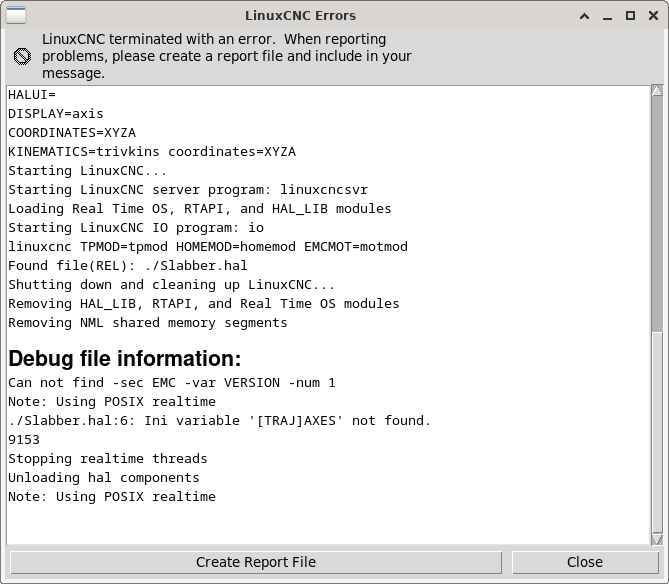Click the '[TRAJ]AXES' not found error line
669x584 pixels.
pyautogui.click(x=219, y=421)
